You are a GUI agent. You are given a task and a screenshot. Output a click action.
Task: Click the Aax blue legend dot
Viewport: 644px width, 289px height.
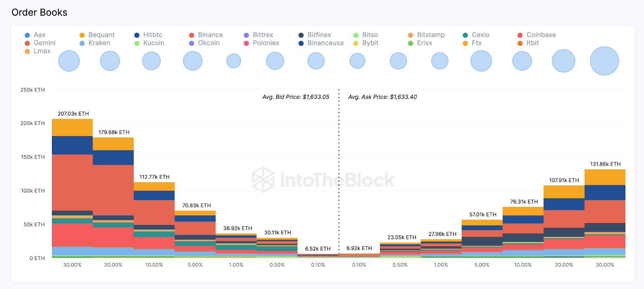(x=27, y=35)
